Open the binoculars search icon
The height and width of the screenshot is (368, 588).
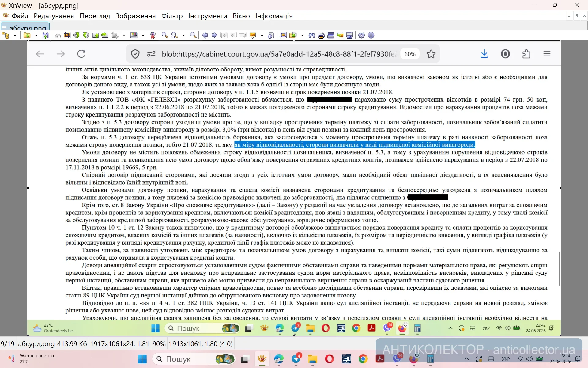[x=312, y=35]
